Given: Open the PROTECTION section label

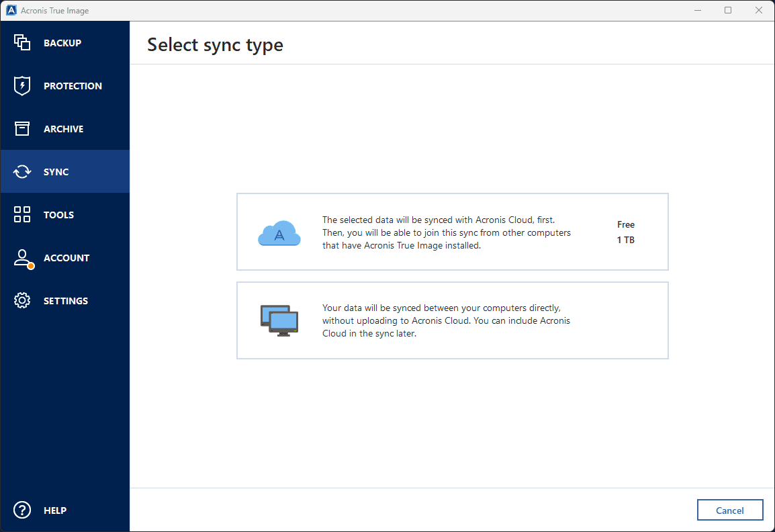Looking at the screenshot, I should pos(73,86).
